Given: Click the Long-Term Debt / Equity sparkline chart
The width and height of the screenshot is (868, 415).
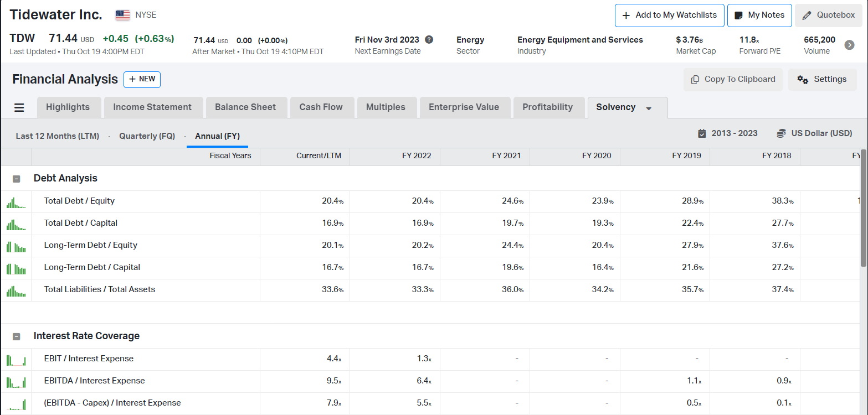Looking at the screenshot, I should [16, 246].
